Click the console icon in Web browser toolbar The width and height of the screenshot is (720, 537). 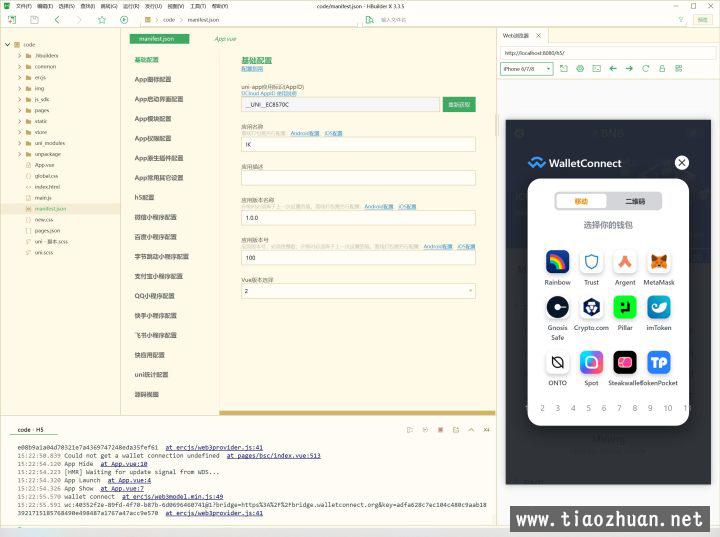coord(596,68)
